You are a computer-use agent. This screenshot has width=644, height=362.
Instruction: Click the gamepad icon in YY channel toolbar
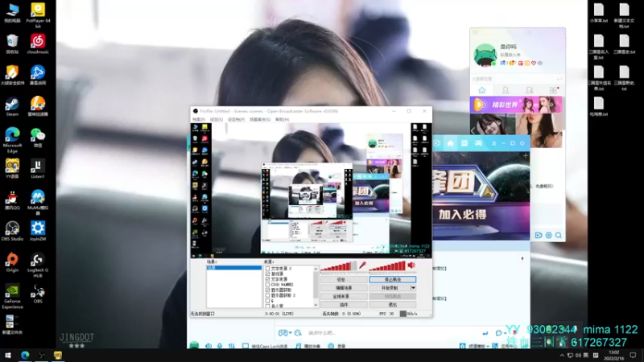pos(478,143)
